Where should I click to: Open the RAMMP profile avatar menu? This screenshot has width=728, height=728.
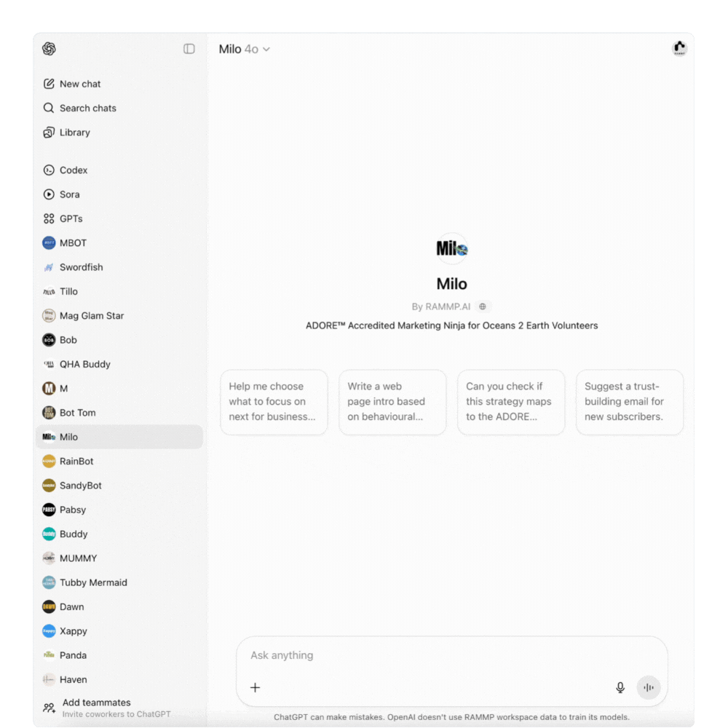pos(679,48)
